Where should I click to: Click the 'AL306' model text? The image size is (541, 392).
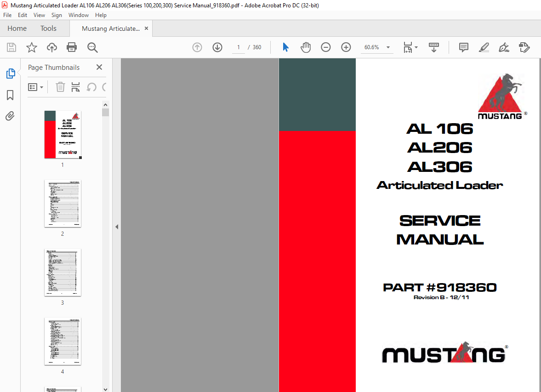point(440,167)
